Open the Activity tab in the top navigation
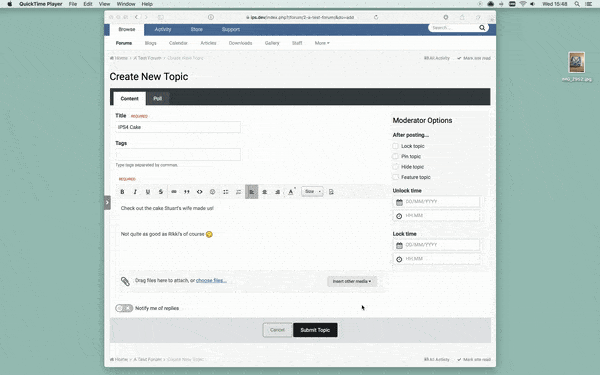This screenshot has width=600, height=375. [x=163, y=29]
